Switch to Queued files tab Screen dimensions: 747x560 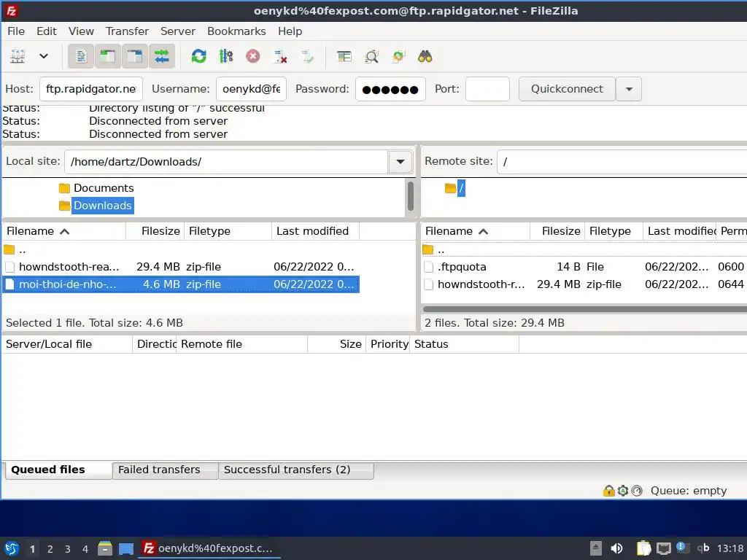click(58, 470)
